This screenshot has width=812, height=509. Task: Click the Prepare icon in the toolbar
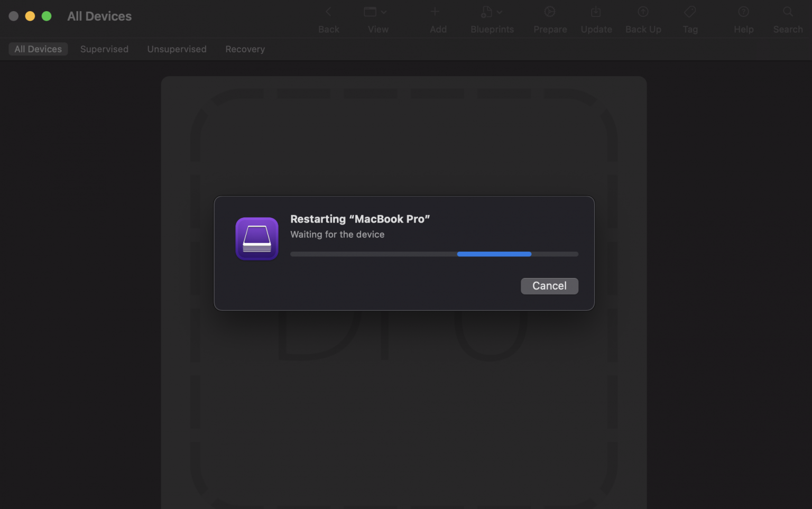pos(550,12)
